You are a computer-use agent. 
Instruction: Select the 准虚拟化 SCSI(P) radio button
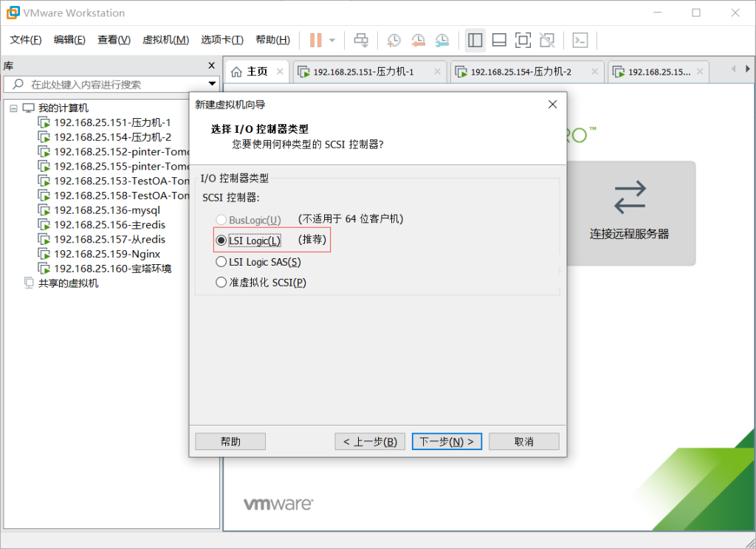(x=221, y=282)
